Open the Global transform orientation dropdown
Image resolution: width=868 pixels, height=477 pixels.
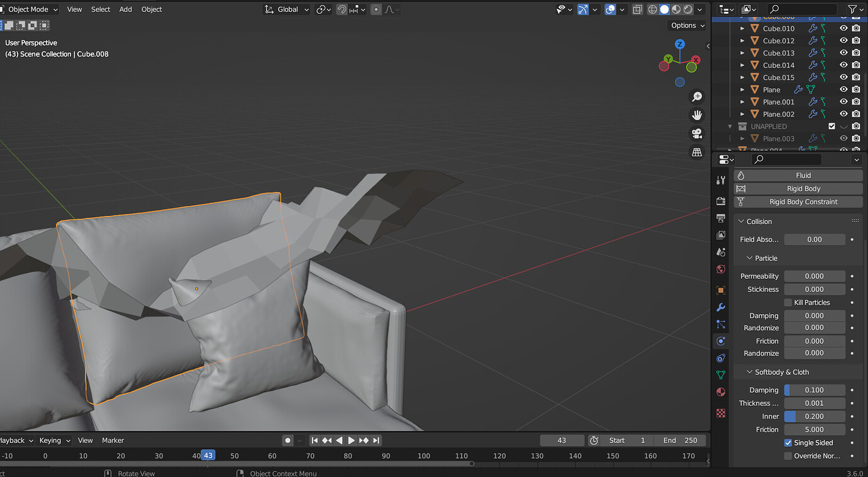point(286,9)
